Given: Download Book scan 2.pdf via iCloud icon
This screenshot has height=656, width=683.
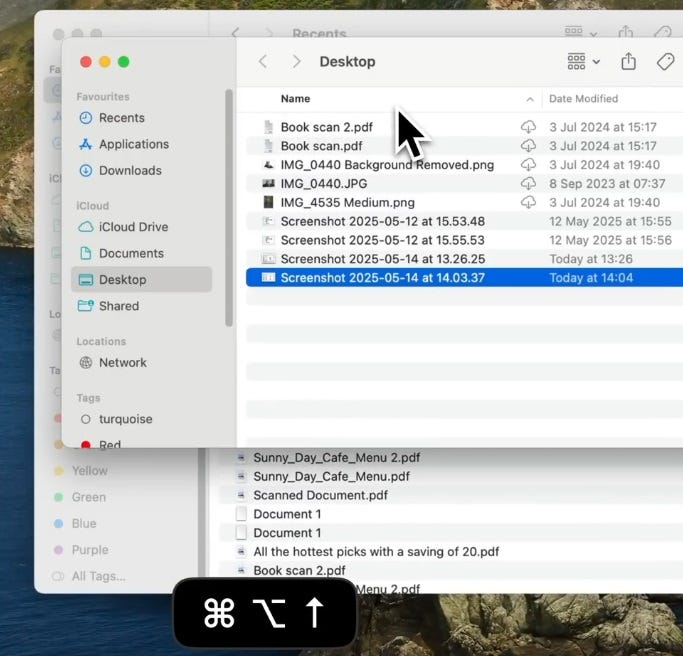Looking at the screenshot, I should [x=528, y=127].
